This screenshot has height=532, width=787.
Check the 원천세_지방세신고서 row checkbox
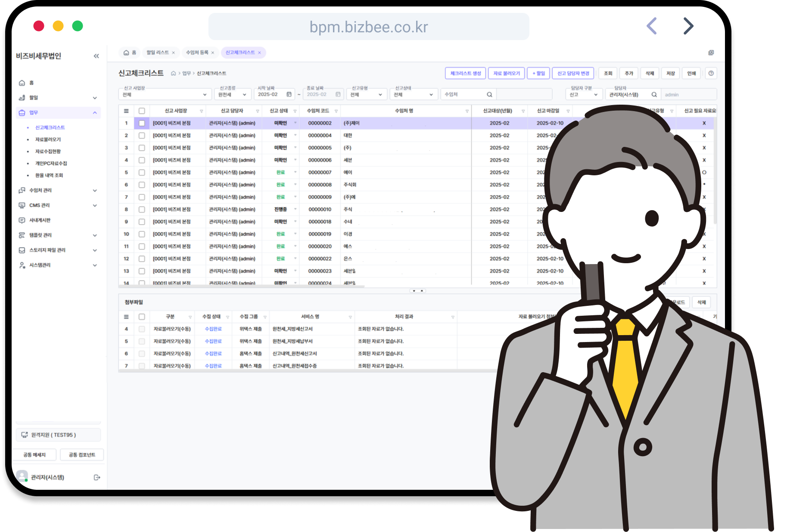coord(142,329)
